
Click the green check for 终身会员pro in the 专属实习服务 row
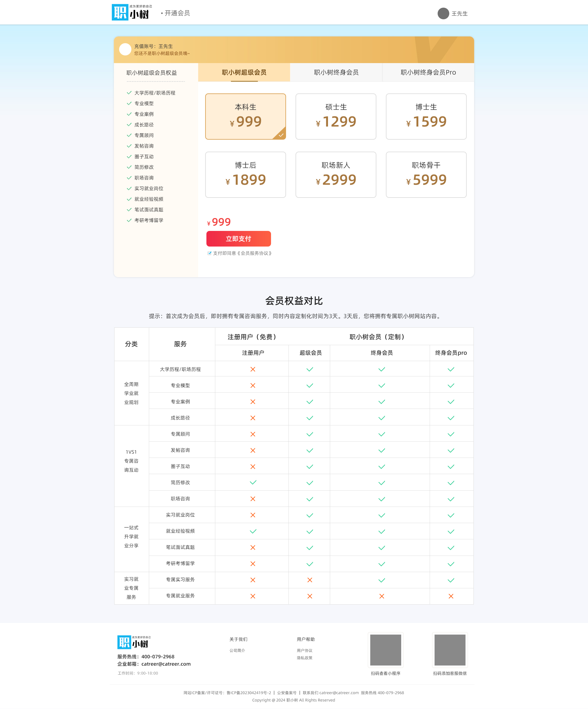click(x=451, y=580)
